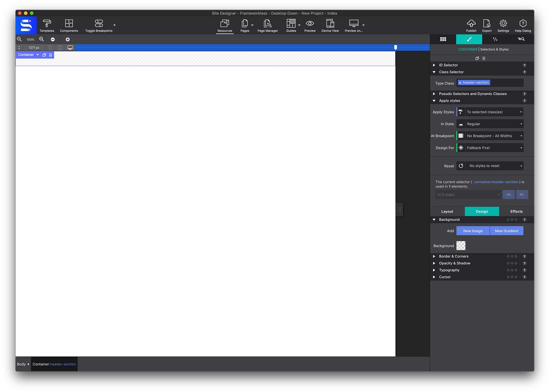Click the .container.header-section selector link
Screen dimensions: 550x392
pos(496,182)
